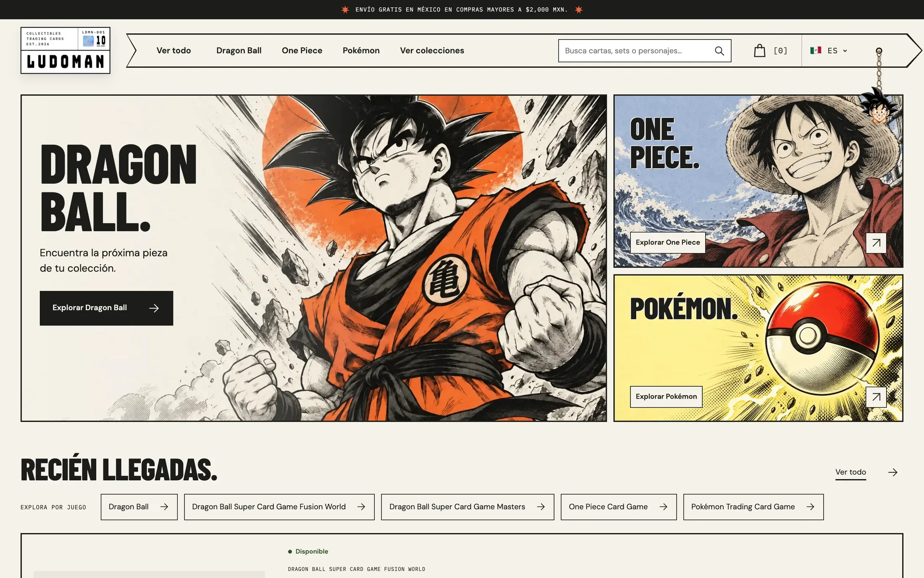Select Pokémon Trading Card Game chip
Screen dimensions: 924x578
point(753,507)
